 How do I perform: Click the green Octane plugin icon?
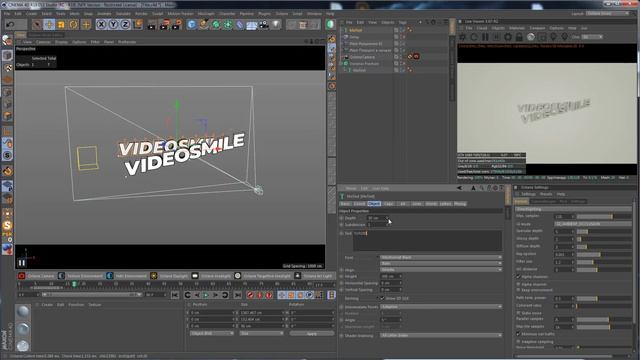[330, 24]
